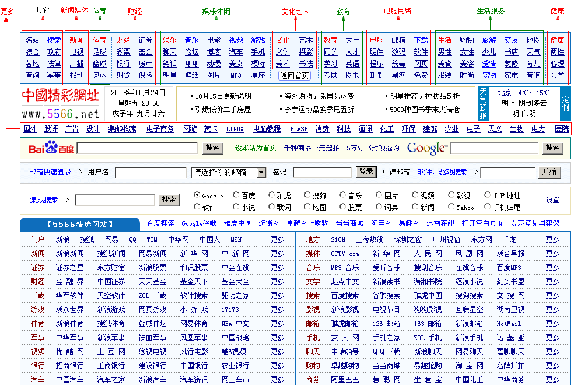This screenshot has height=392, width=574.
Task: Open the 书法 link in culture block
Action: (306, 64)
